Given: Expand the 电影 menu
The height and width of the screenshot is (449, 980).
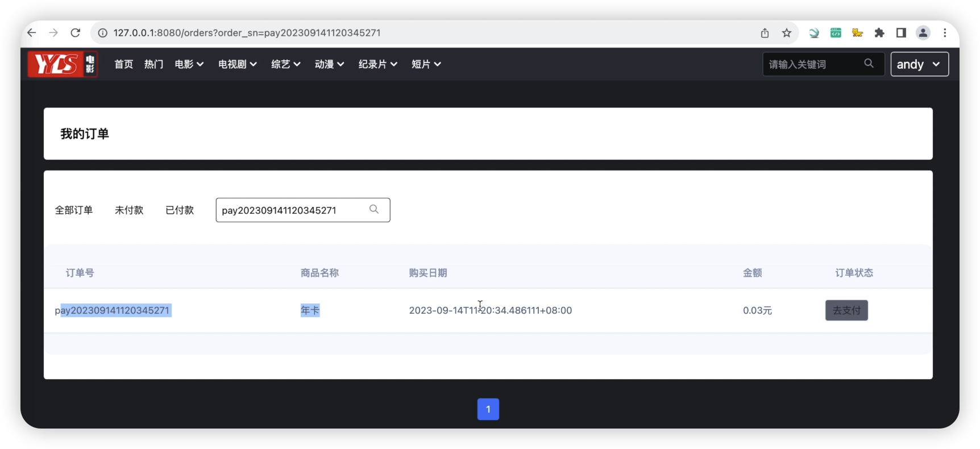Looking at the screenshot, I should coord(189,64).
